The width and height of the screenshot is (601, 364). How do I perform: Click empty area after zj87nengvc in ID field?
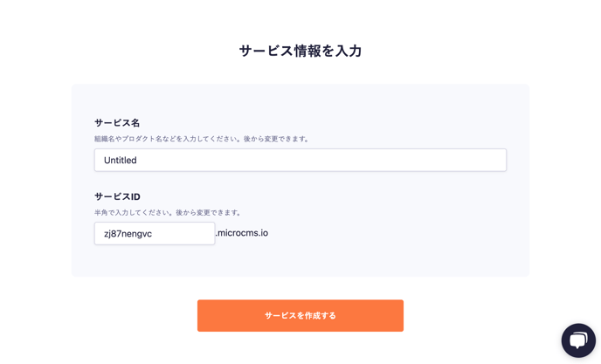tap(184, 233)
